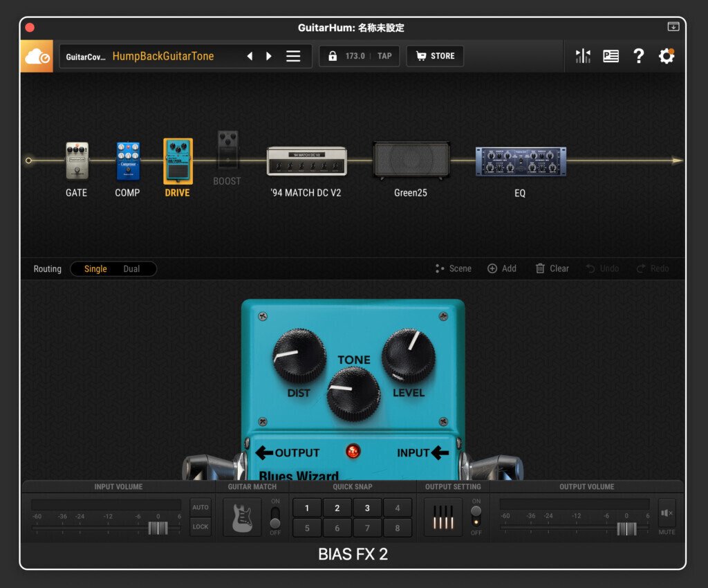Switch routing to Dual

tap(131, 268)
